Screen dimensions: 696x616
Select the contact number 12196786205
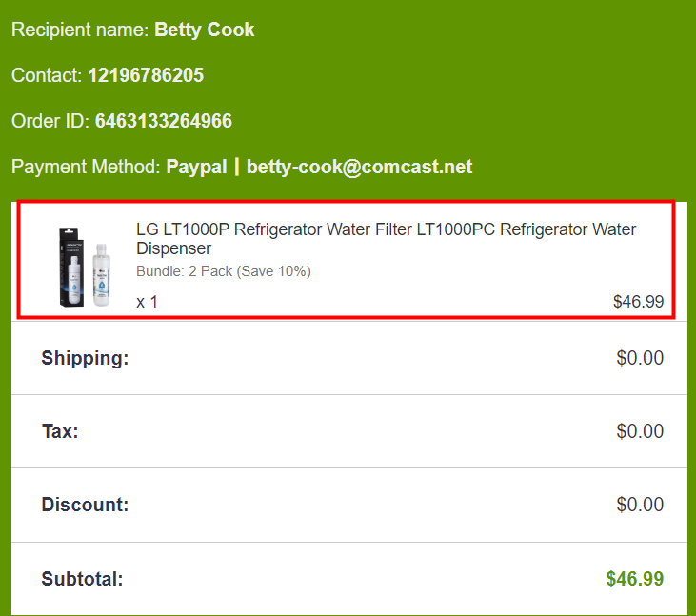click(x=146, y=75)
